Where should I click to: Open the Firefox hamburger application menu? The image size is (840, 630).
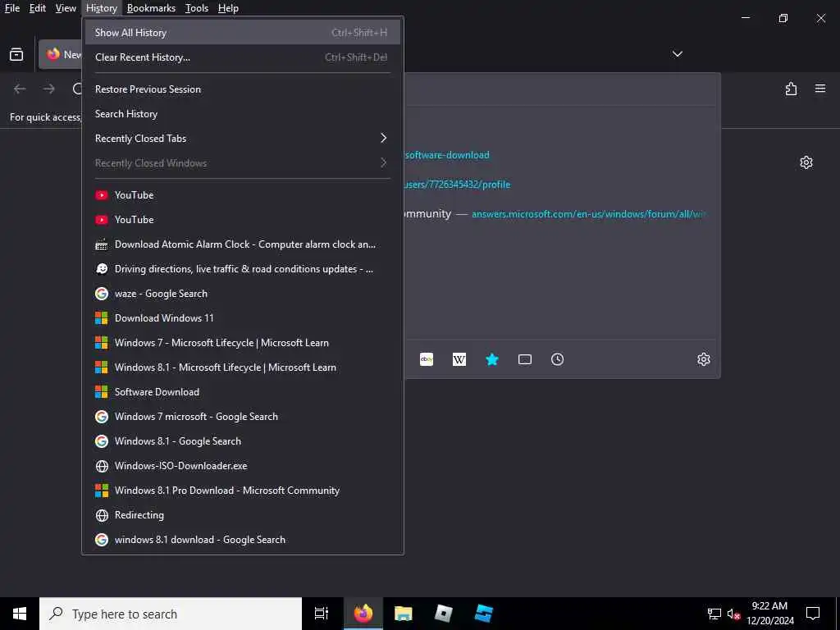[820, 89]
